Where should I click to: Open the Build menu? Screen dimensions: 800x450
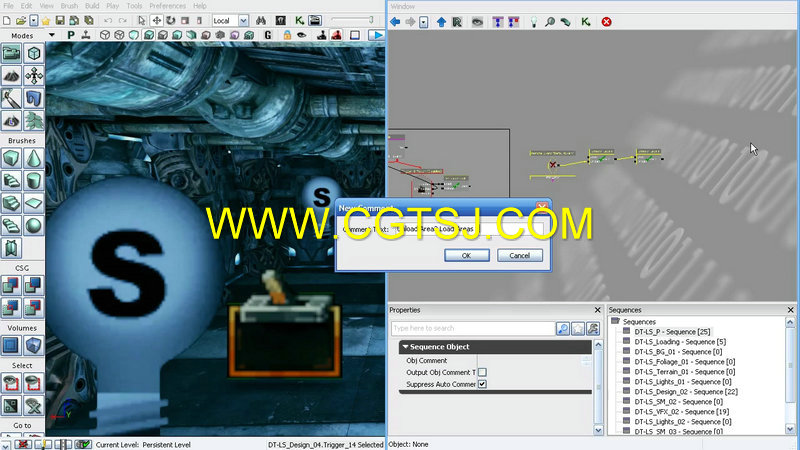coord(92,6)
